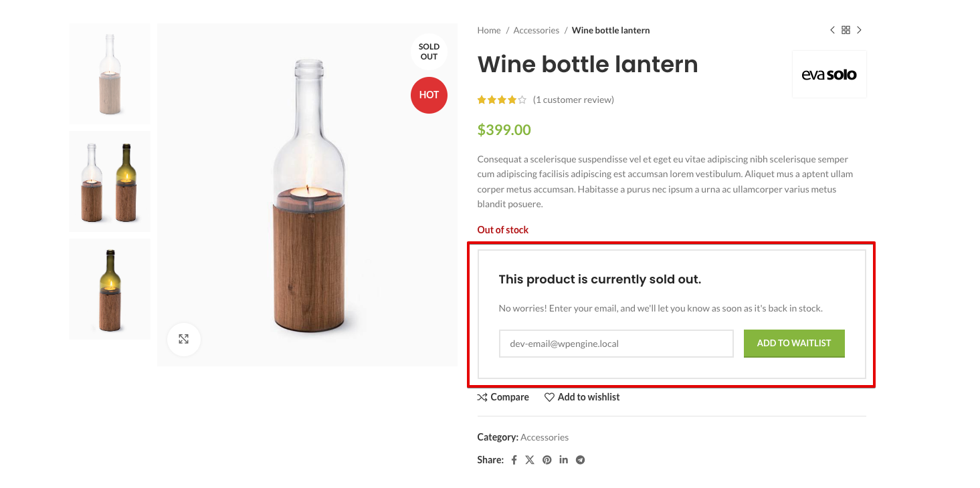
Task: Open Accessories breadcrumb link
Action: [x=536, y=30]
